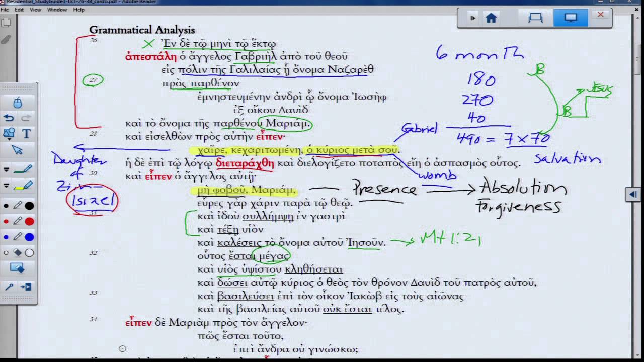Pick the red pen pencil icon
The height and width of the screenshot is (362, 644).
(x=18, y=221)
